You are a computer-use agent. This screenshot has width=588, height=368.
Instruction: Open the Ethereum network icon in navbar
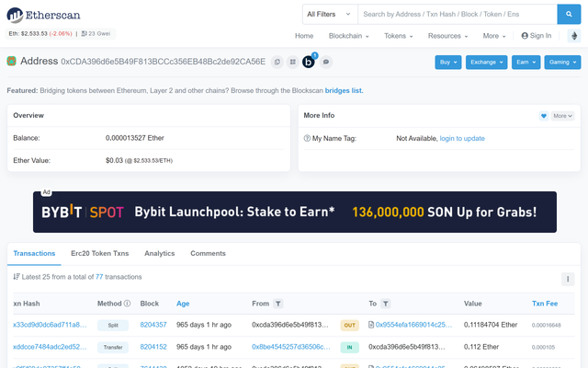pyautogui.click(x=574, y=36)
